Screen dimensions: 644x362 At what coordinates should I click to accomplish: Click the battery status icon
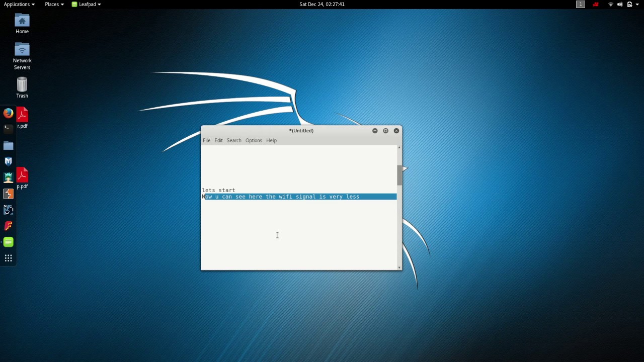[x=629, y=4]
